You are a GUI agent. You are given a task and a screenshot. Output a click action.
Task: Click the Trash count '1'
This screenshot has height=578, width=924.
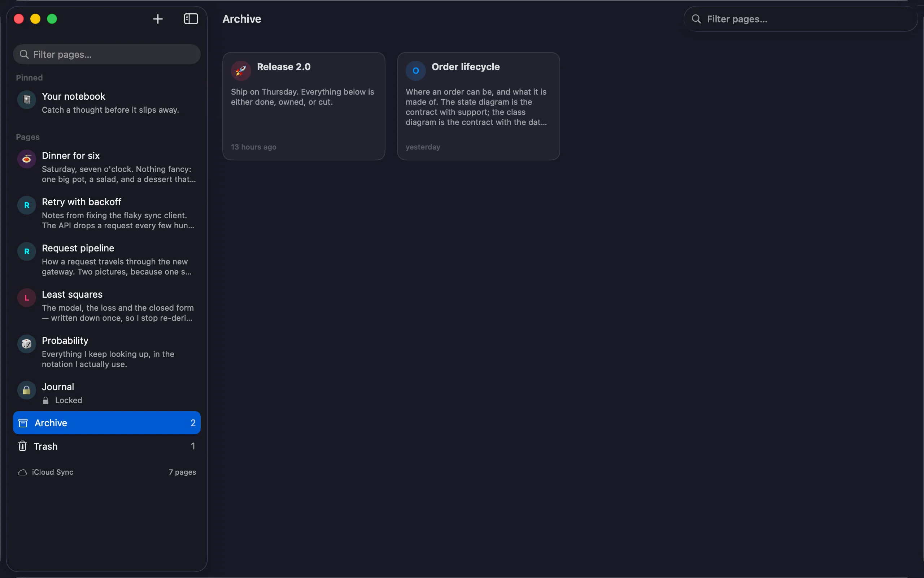pyautogui.click(x=193, y=446)
